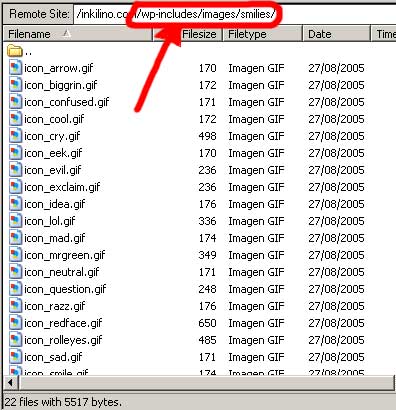Image resolution: width=396 pixels, height=410 pixels.
Task: Click Imagen GIF filetype of icon_arrow.gif
Action: pyautogui.click(x=256, y=68)
